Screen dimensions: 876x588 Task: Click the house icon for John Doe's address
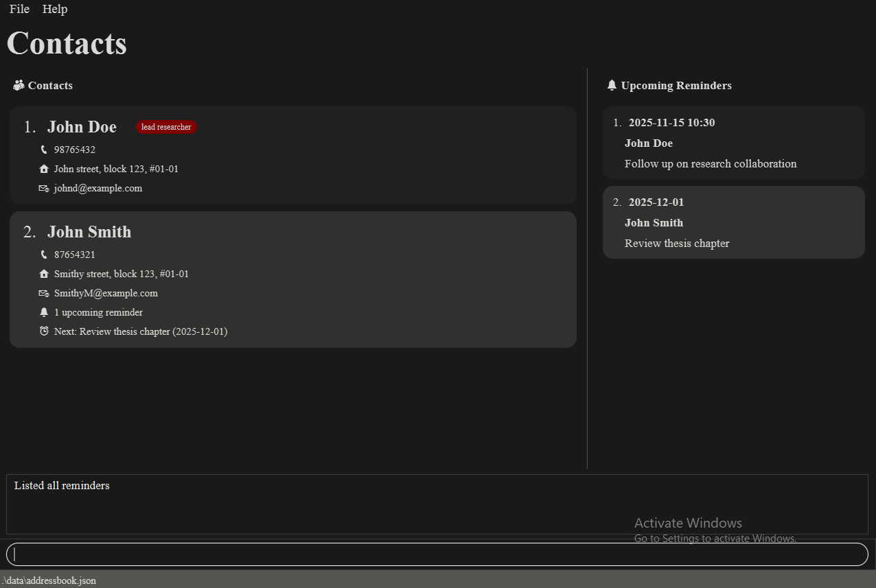tap(44, 169)
